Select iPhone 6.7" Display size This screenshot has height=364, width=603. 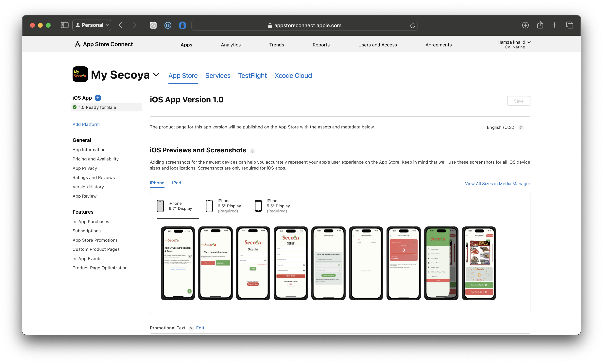coord(175,206)
